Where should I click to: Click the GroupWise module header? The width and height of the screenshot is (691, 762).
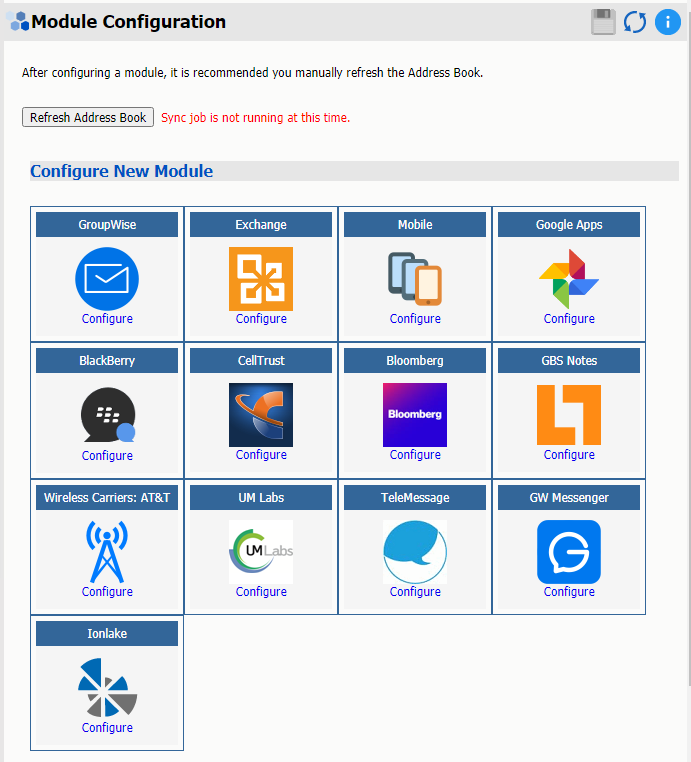tap(107, 225)
